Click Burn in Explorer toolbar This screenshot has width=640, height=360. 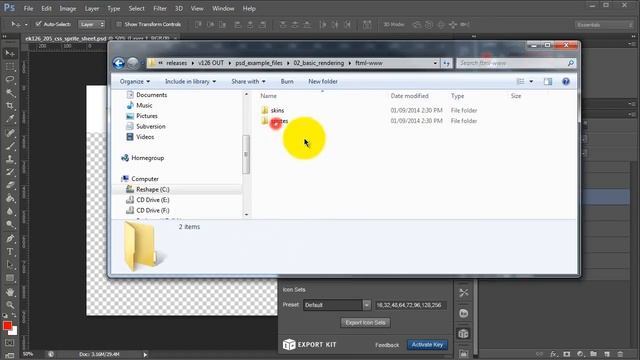tap(287, 82)
